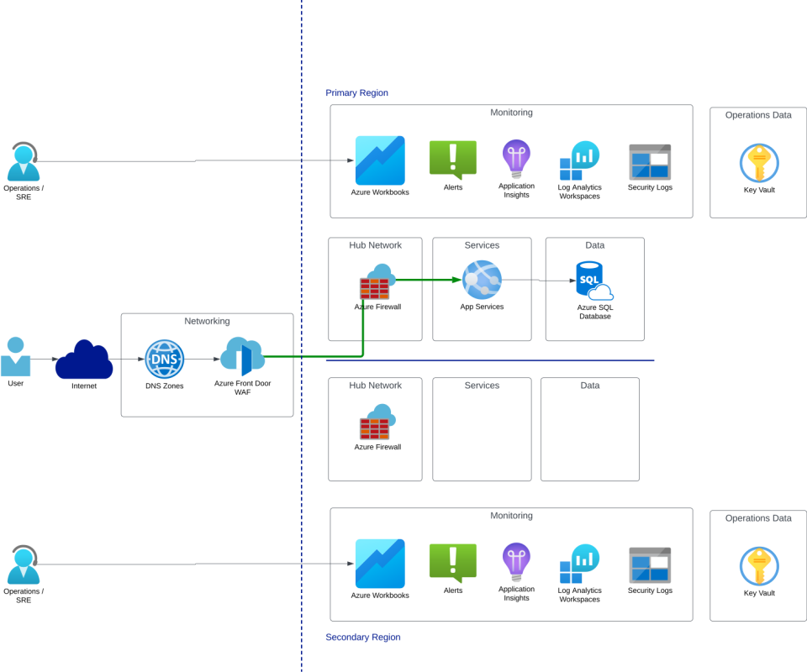Click the Secondary Region label
Screen dimensions: 807x672
(x=363, y=637)
